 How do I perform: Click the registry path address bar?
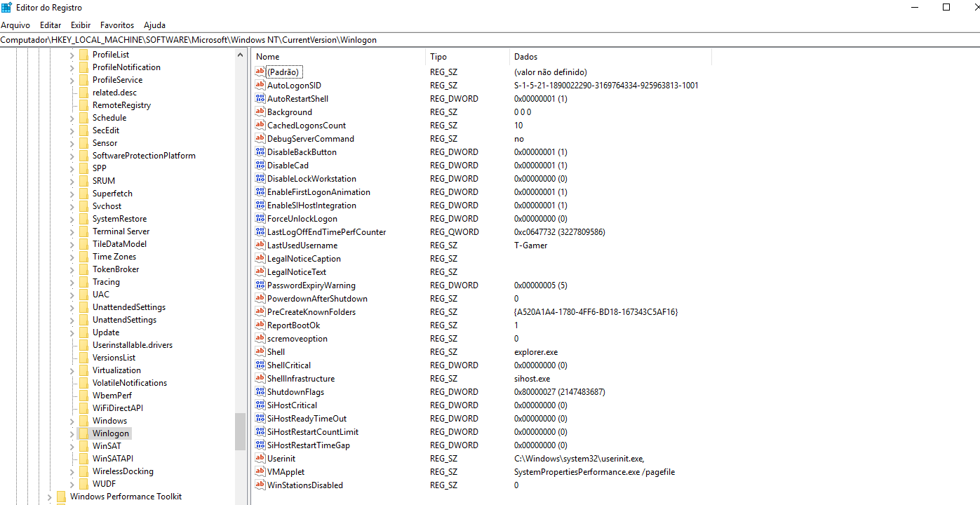tap(490, 40)
